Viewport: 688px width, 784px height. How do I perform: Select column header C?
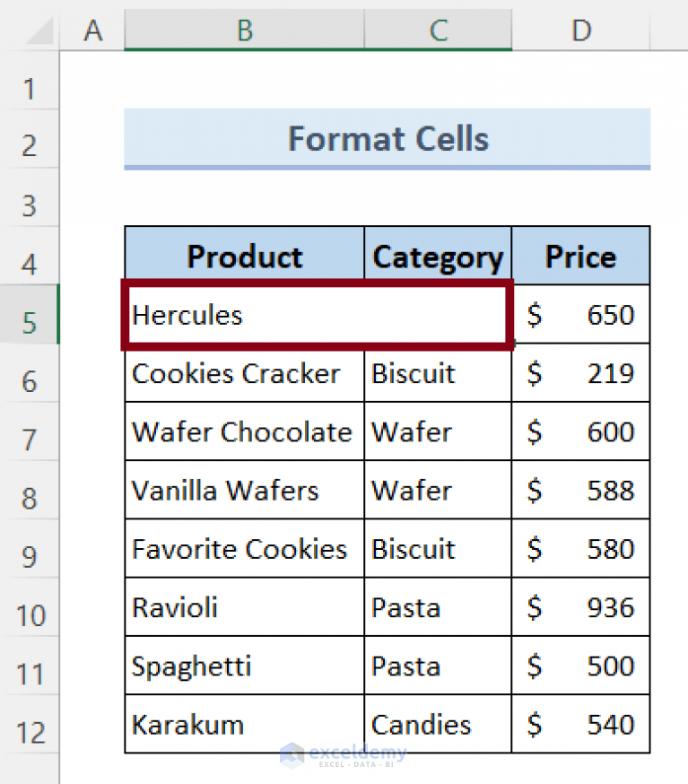coord(438,30)
